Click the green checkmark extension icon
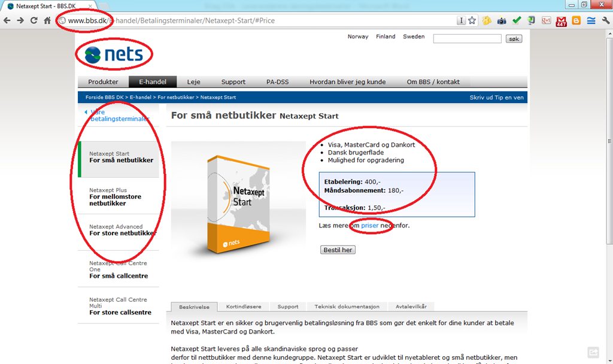The width and height of the screenshot is (613, 364). 517,20
